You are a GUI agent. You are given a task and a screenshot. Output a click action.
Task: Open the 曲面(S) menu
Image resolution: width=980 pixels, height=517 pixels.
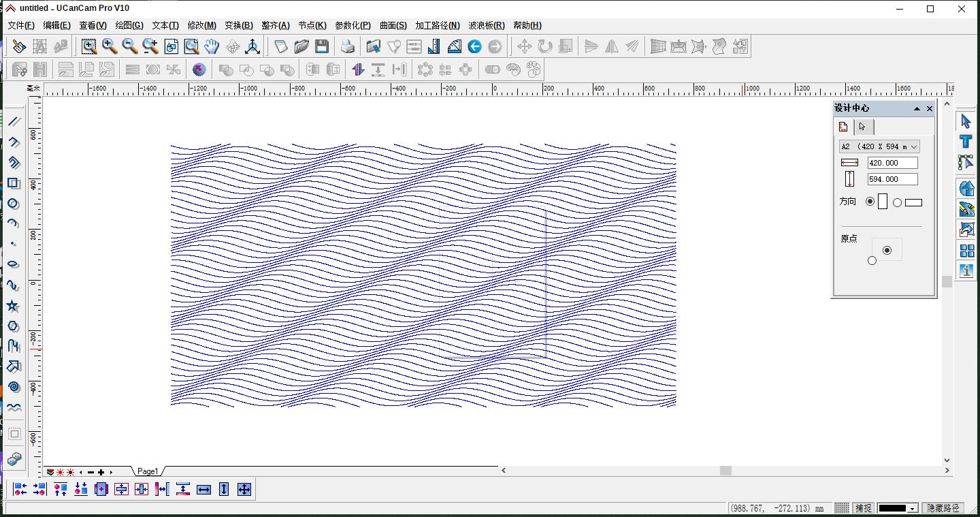393,25
